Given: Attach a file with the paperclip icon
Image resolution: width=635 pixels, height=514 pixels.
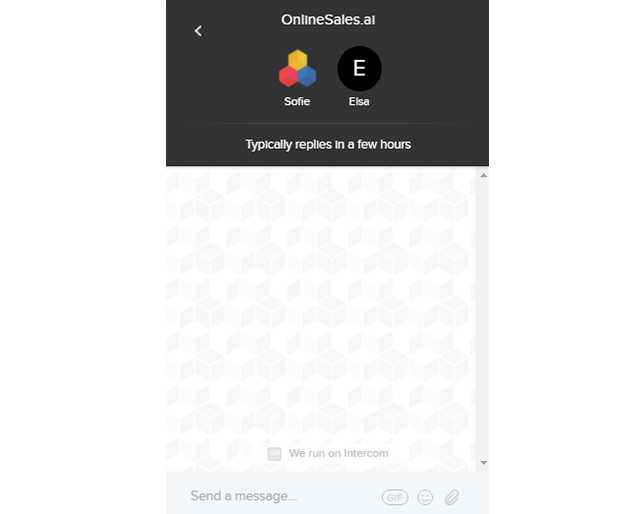Looking at the screenshot, I should (452, 497).
